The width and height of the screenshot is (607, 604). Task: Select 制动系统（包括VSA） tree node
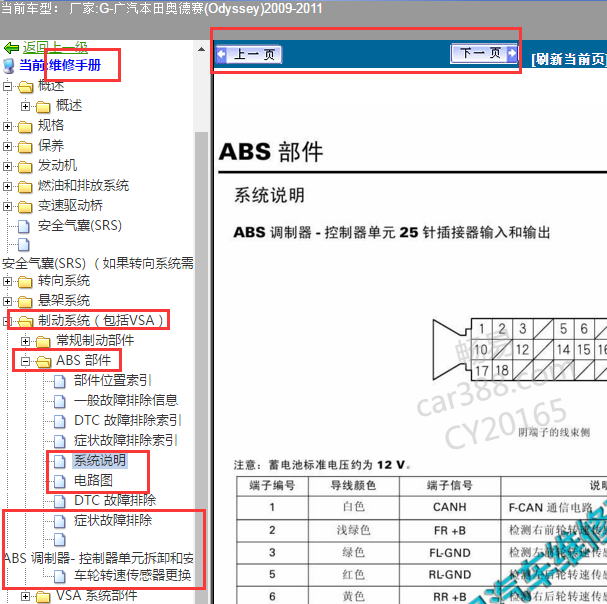pyautogui.click(x=102, y=320)
